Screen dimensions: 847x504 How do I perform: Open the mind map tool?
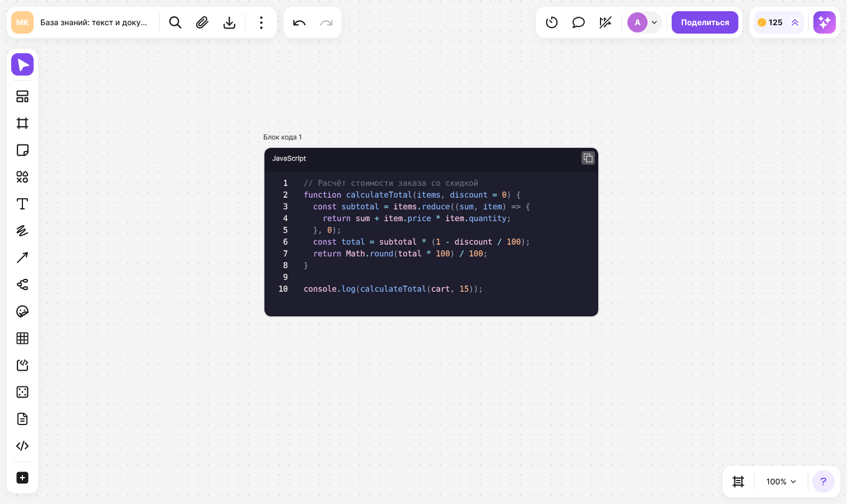tap(22, 284)
